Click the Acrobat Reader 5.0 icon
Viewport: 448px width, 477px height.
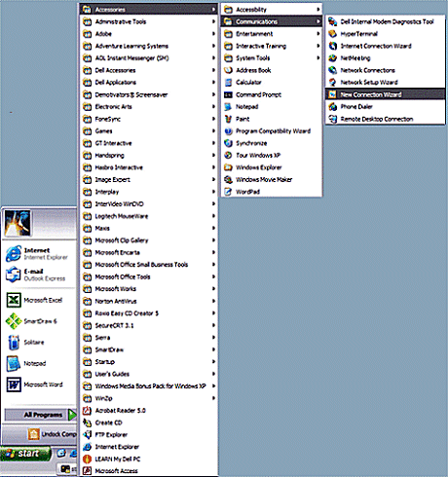(87, 411)
